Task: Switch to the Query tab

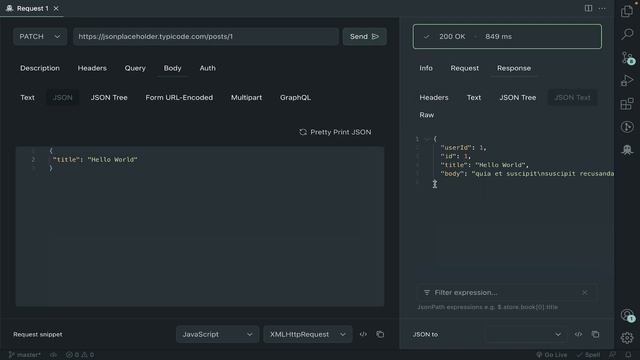Action: tap(135, 68)
